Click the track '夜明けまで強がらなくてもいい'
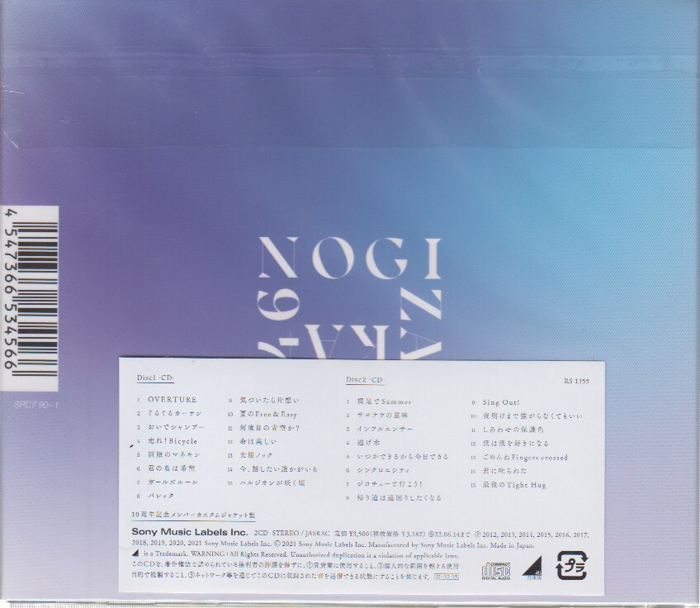This screenshot has width=700, height=608. [x=532, y=416]
